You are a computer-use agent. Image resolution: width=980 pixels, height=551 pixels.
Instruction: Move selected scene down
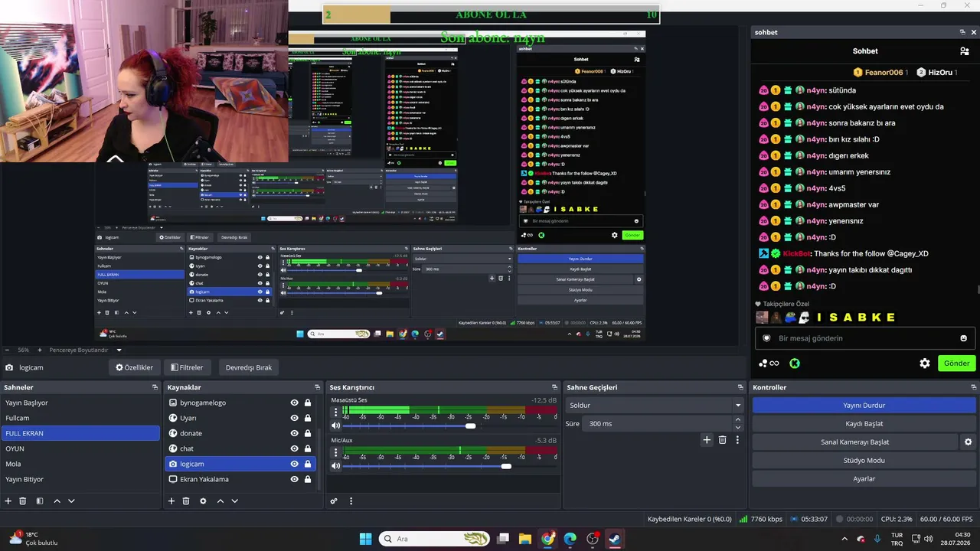[x=71, y=501]
